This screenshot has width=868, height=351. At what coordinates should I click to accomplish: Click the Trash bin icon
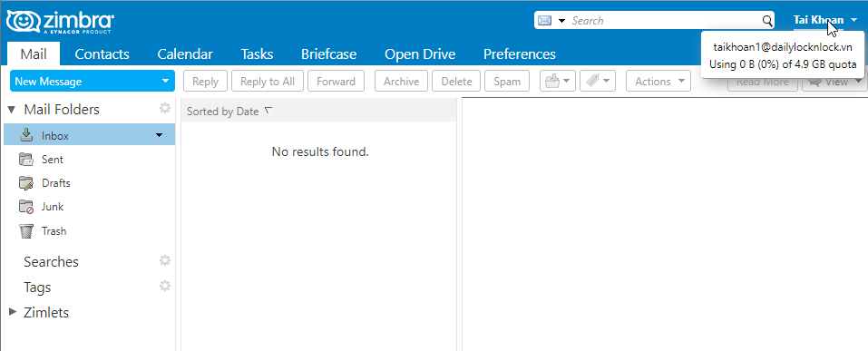[x=26, y=231]
